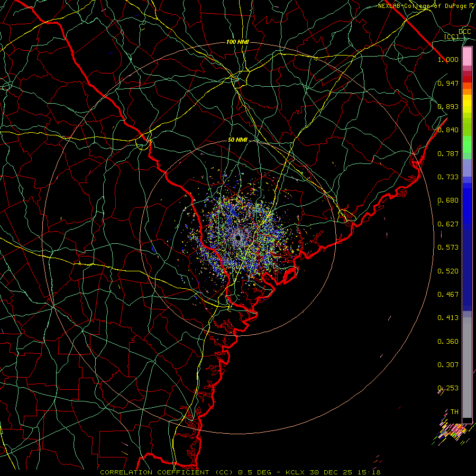Select the [CC] label above color bar

[x=452, y=36]
